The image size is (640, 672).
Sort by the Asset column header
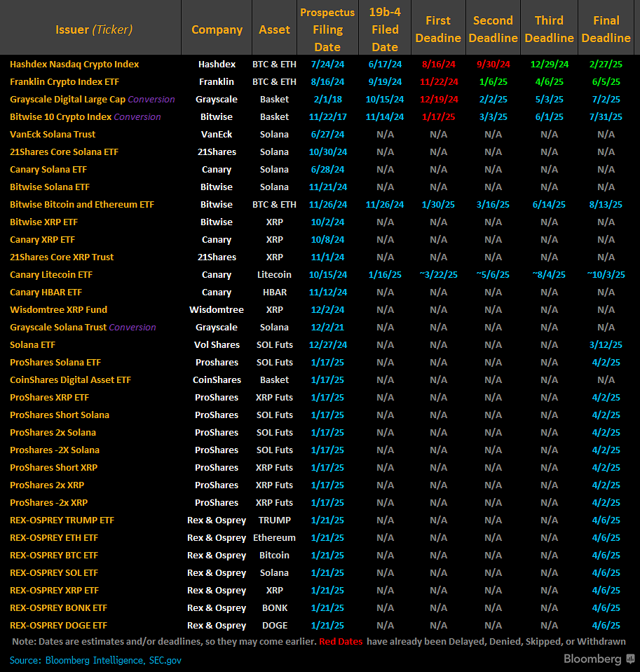coord(274,27)
